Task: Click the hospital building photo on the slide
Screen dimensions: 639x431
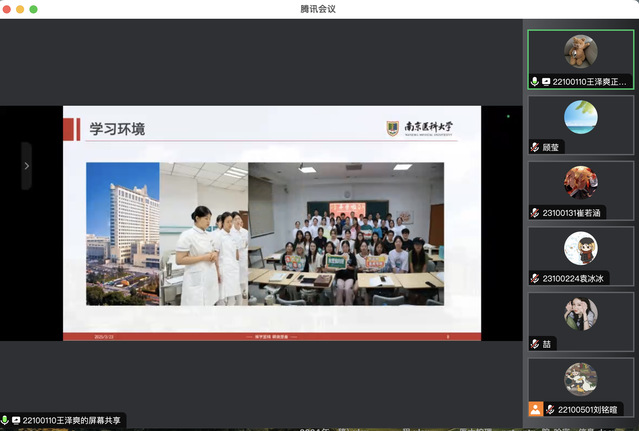Action: (122, 233)
